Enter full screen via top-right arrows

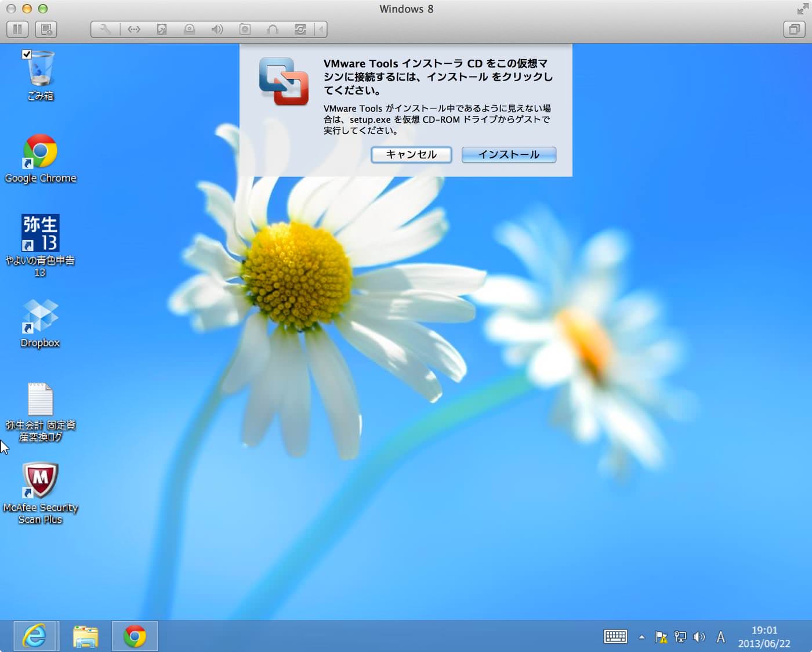pyautogui.click(x=803, y=9)
